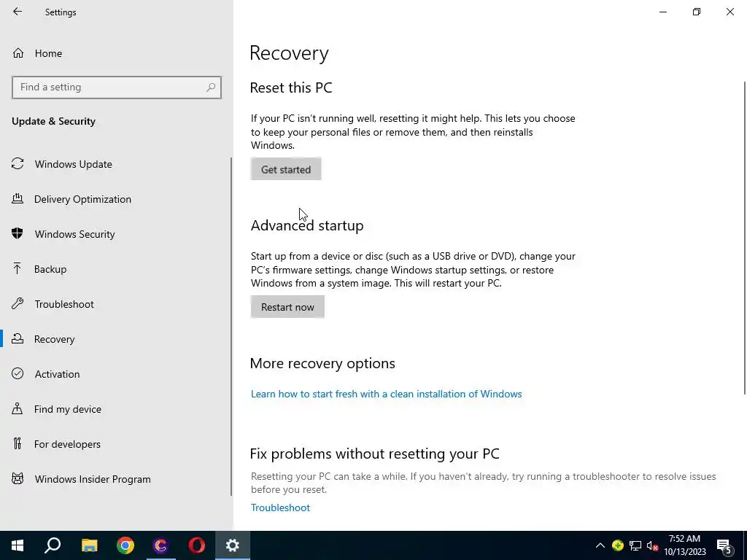
Task: Open the Home icon in sidebar
Action: point(18,53)
